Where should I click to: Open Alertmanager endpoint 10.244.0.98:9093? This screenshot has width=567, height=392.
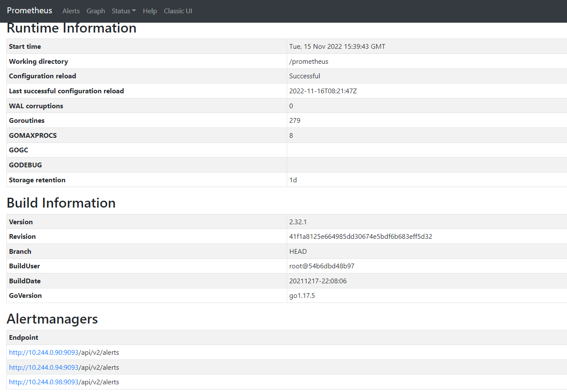coord(44,382)
